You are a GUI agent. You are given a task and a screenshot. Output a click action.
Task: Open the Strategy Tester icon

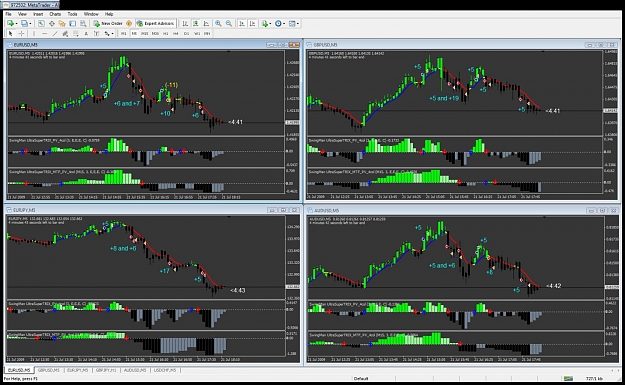[x=83, y=24]
